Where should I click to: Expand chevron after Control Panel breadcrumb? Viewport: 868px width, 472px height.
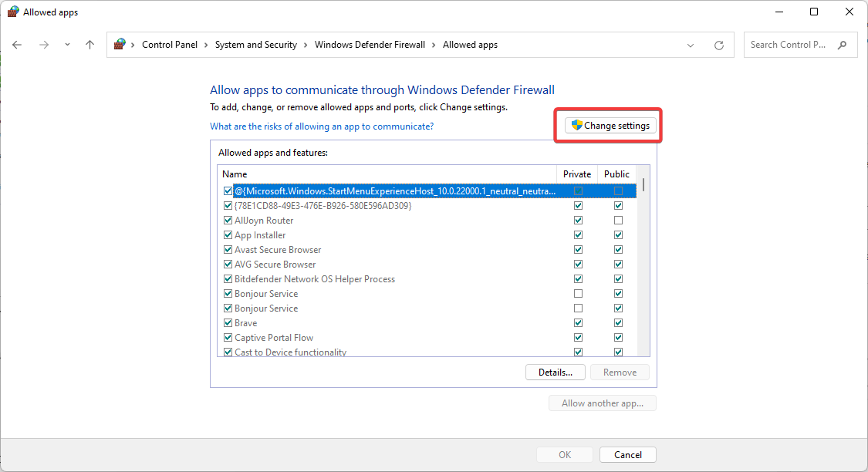(x=206, y=45)
